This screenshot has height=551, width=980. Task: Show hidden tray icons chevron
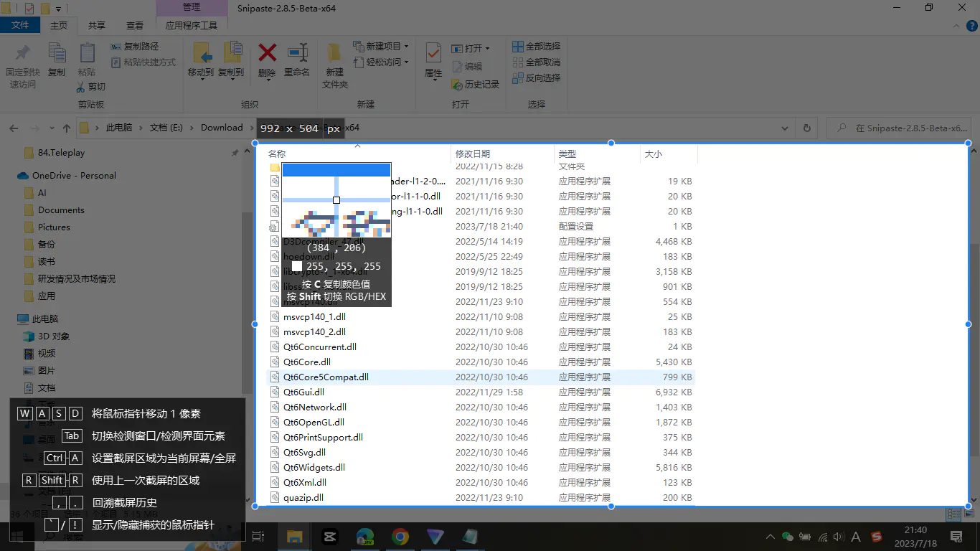(x=770, y=536)
